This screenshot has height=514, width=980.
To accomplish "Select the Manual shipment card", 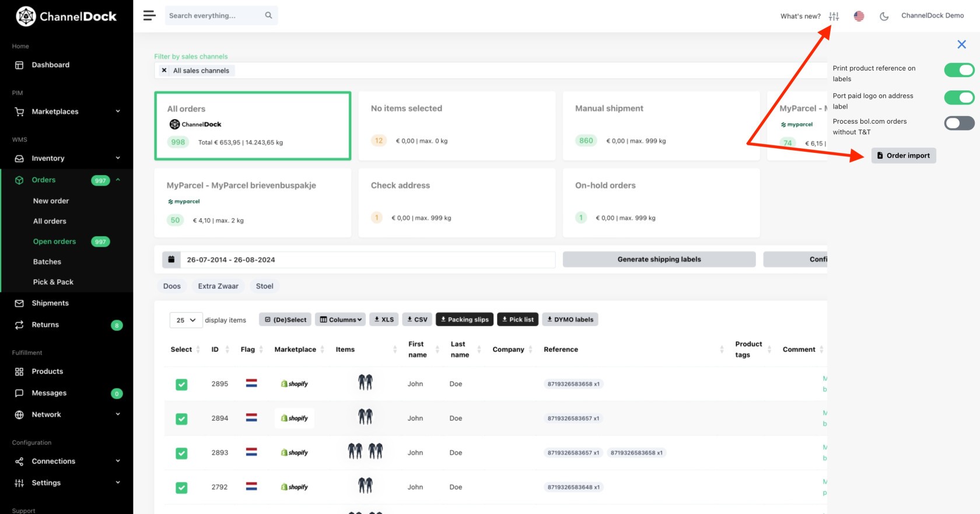I will coord(661,125).
